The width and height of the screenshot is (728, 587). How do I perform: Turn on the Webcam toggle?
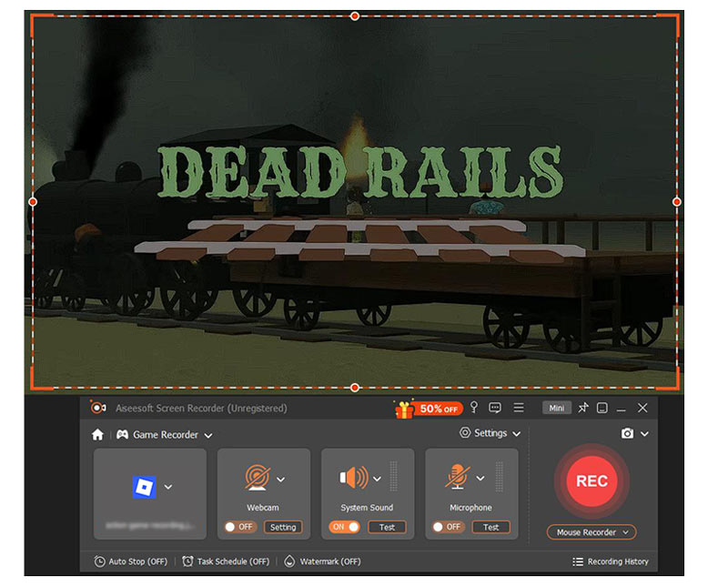(x=240, y=527)
